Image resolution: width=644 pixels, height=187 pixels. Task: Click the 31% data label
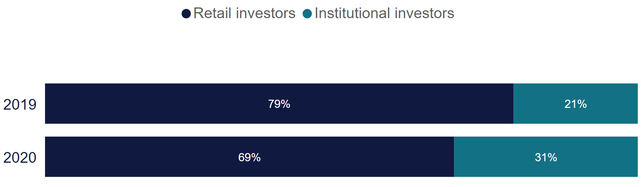click(546, 157)
